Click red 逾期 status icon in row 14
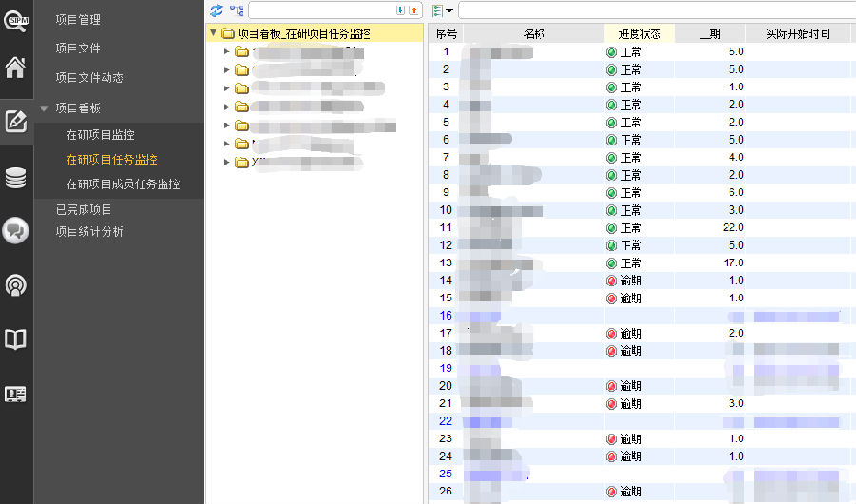856x504 pixels. 612,281
